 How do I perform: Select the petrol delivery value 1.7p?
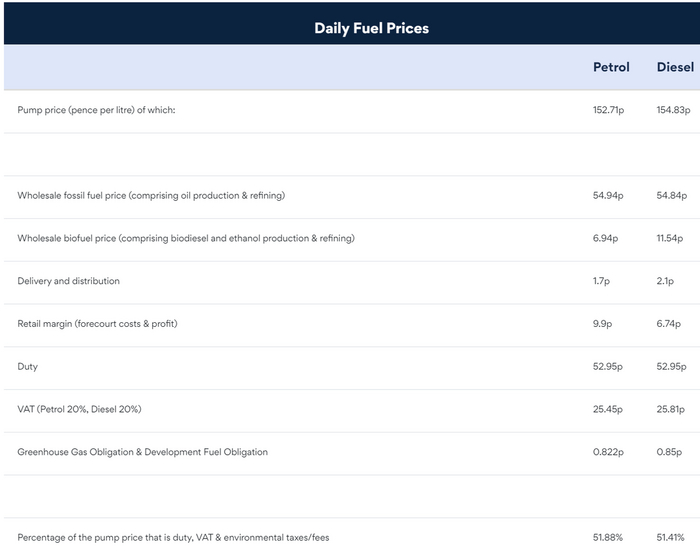click(603, 281)
